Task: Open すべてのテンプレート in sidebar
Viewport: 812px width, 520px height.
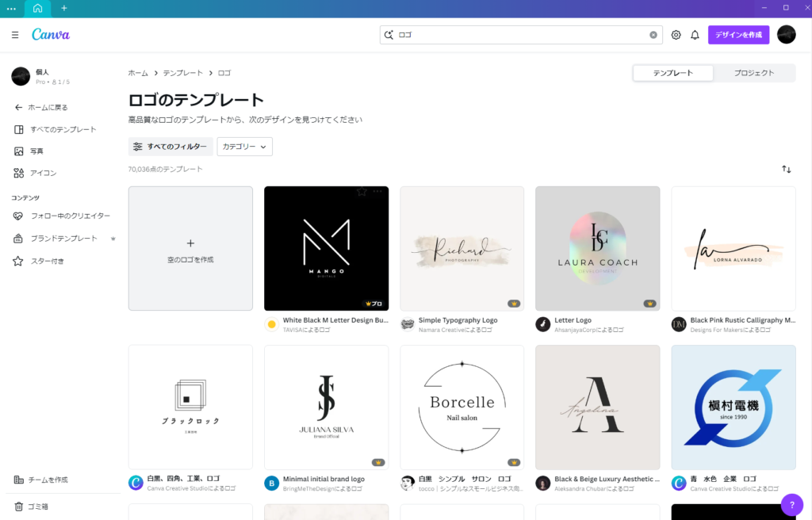Action: [x=63, y=129]
